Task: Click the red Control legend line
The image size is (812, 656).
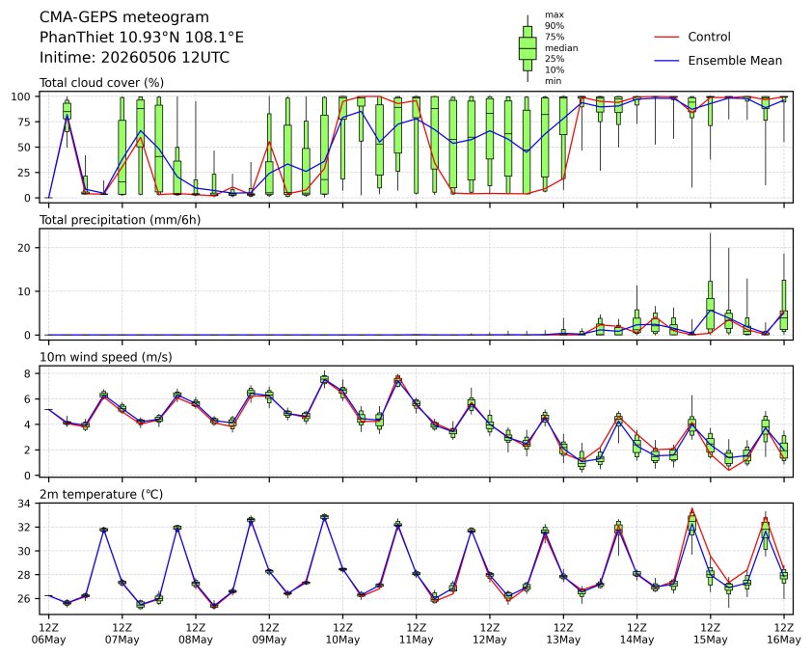Action: coord(666,38)
